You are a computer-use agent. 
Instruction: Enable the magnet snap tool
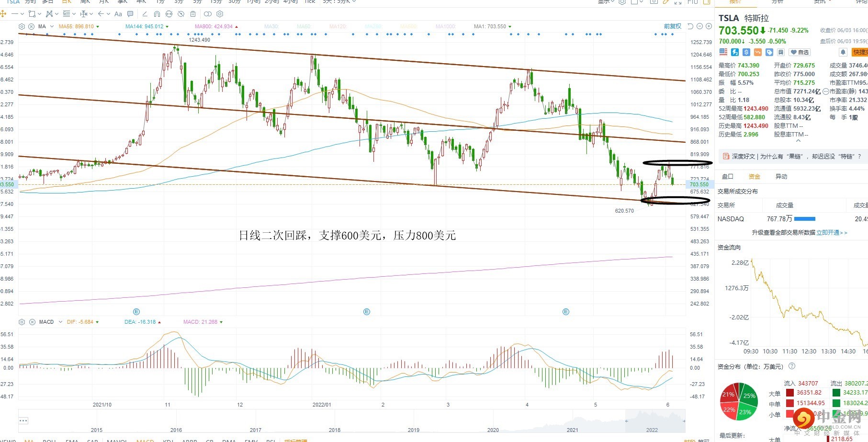[157, 14]
